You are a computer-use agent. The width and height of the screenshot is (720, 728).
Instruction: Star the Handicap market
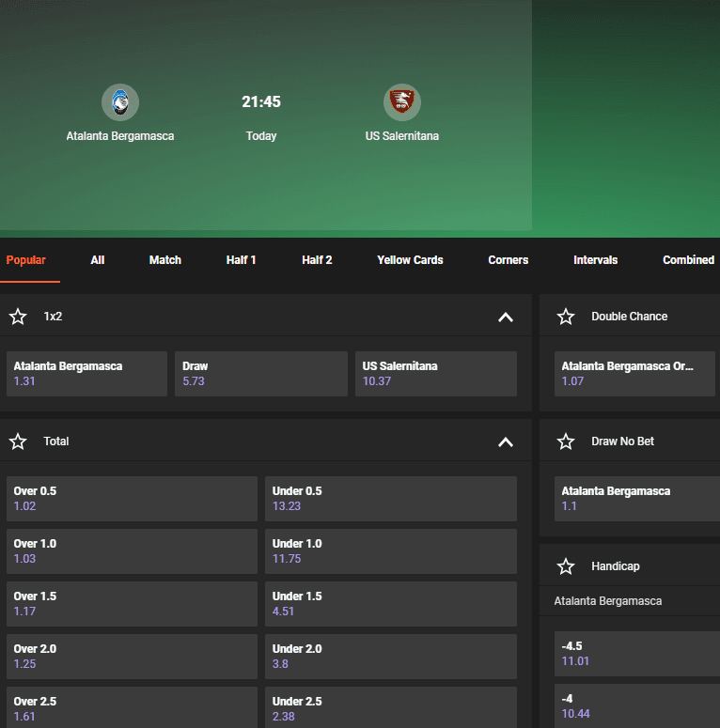coord(566,566)
